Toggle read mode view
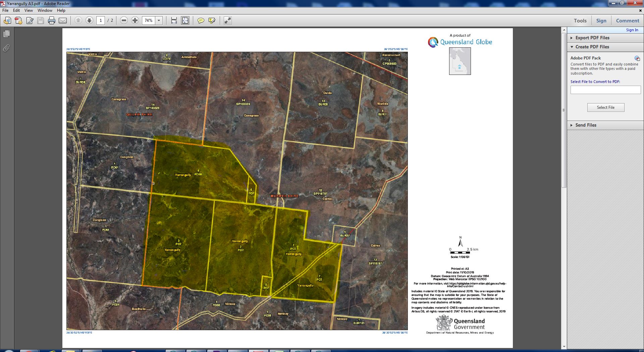The height and width of the screenshot is (352, 644). click(x=227, y=20)
